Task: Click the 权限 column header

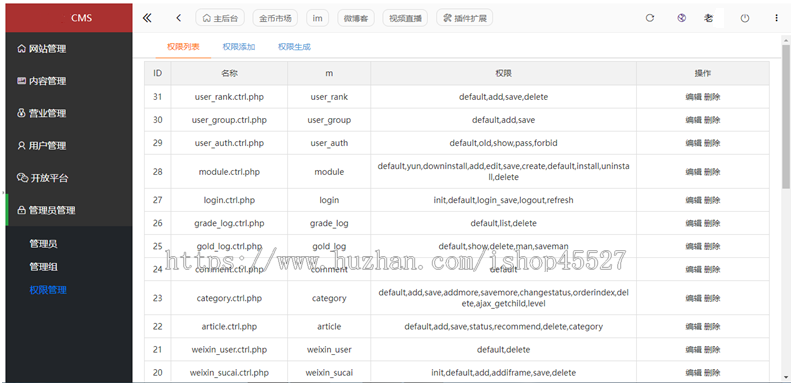Action: click(504, 73)
